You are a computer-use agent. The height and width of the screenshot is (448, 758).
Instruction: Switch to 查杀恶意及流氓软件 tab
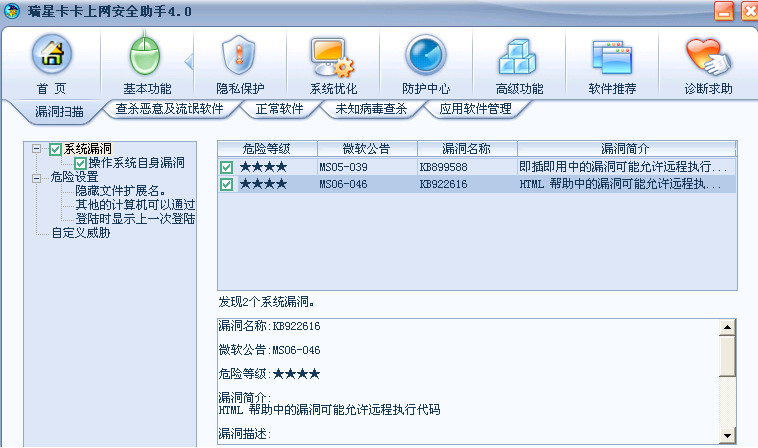click(169, 109)
